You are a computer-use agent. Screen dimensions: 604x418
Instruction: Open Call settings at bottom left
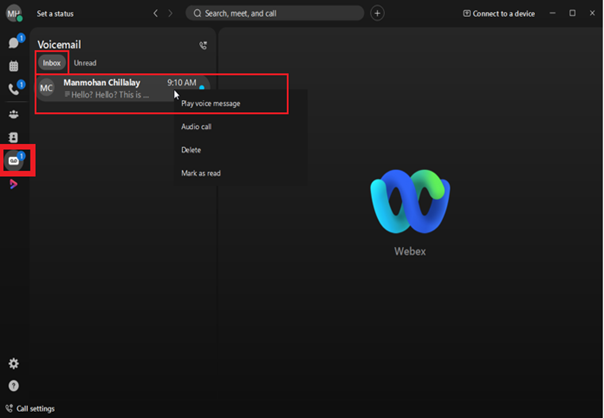click(30, 408)
